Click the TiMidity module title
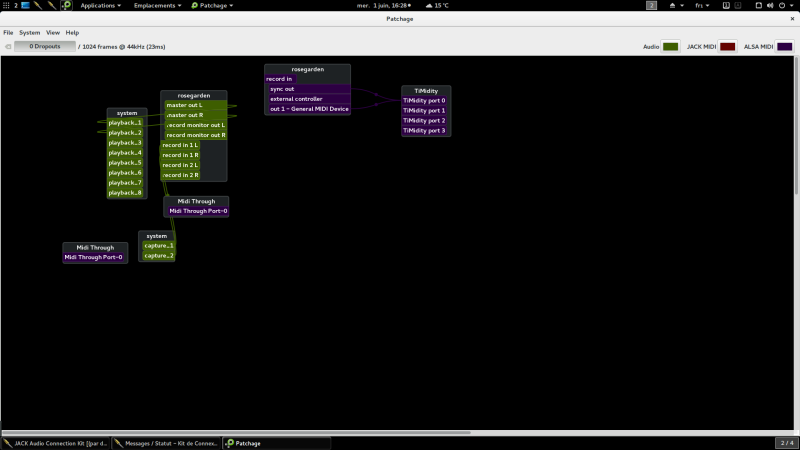The width and height of the screenshot is (800, 450). tap(426, 91)
